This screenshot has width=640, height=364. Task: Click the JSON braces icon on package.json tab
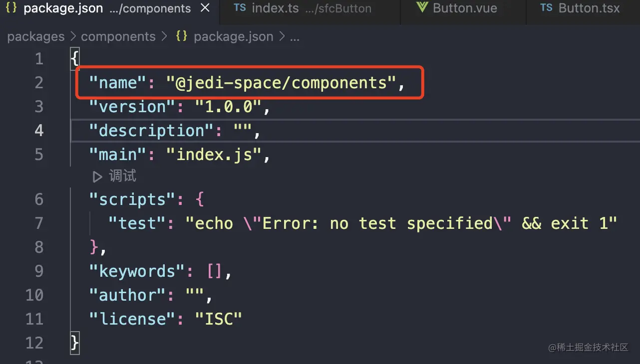tap(11, 8)
